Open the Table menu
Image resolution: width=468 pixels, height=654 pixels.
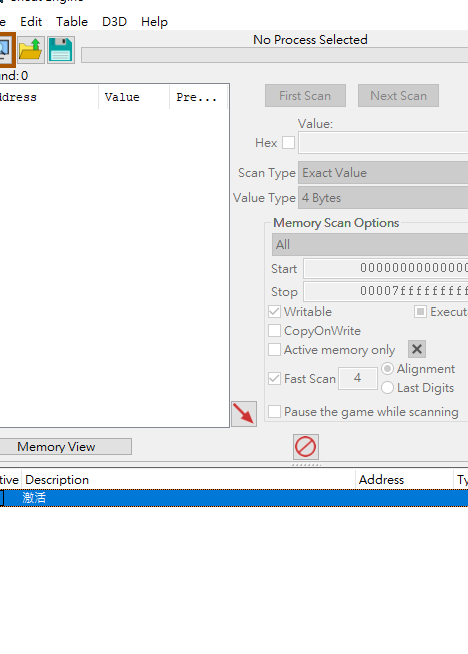pyautogui.click(x=72, y=22)
